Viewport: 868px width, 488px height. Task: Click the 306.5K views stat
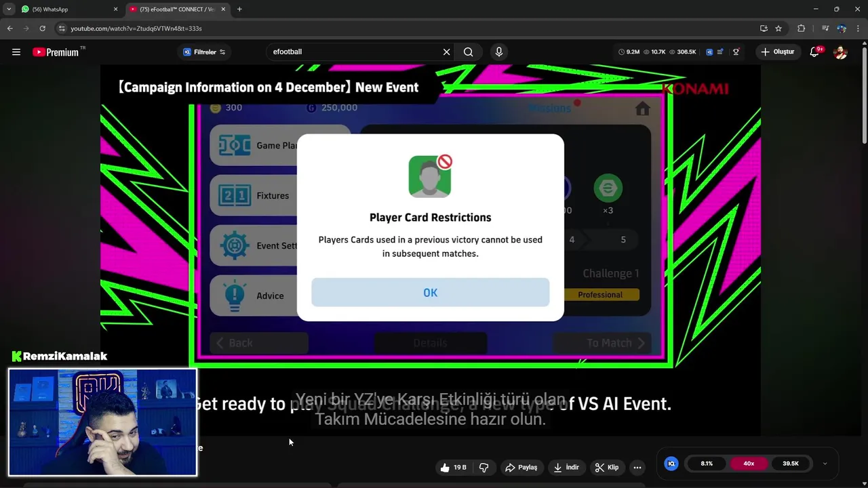tap(682, 52)
